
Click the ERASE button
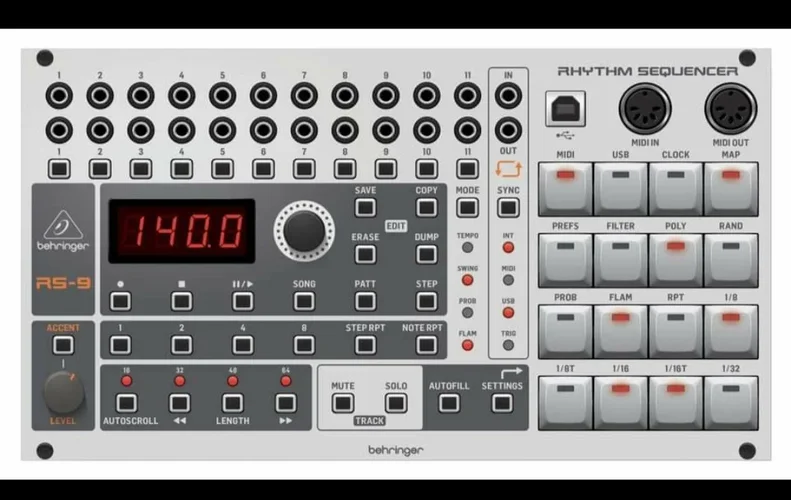[x=365, y=254]
